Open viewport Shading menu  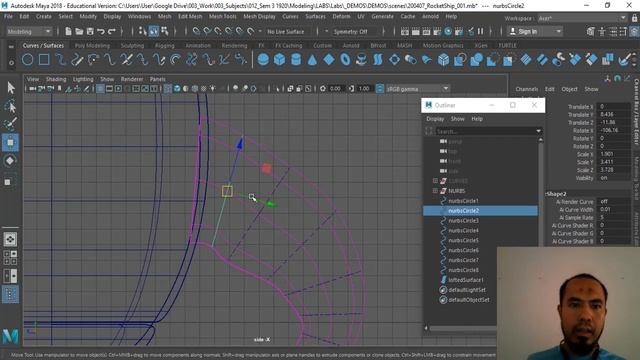[56, 79]
